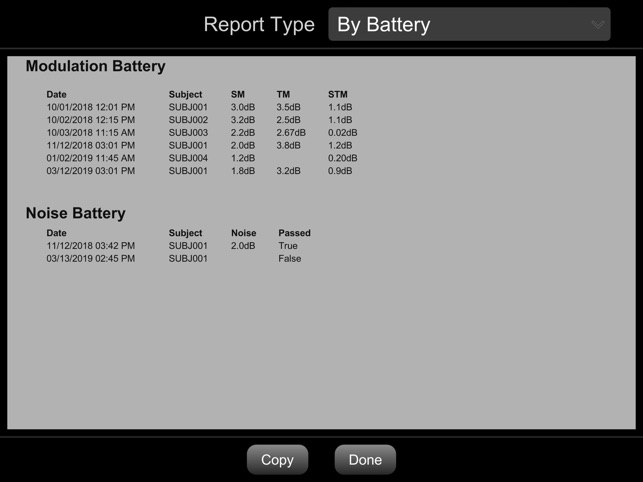This screenshot has width=643, height=482.
Task: Select the Modulation Battery section heading
Action: (95, 67)
